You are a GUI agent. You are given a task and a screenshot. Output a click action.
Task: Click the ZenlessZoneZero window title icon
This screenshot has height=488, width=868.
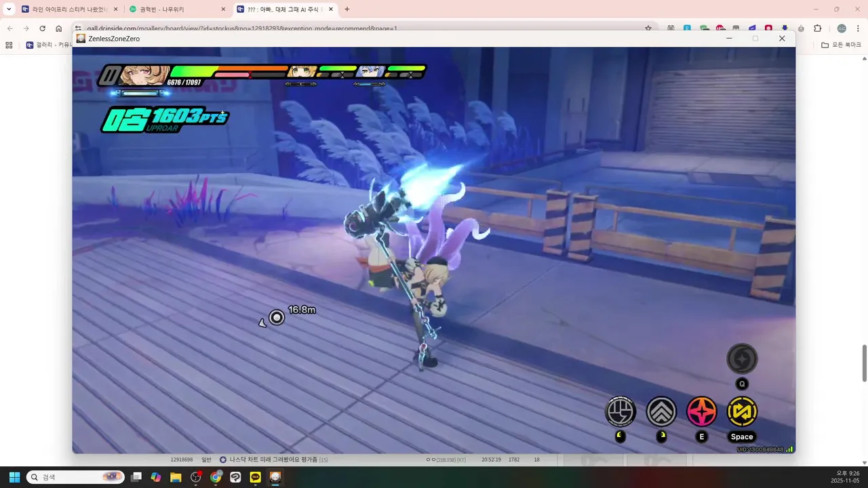pos(81,39)
